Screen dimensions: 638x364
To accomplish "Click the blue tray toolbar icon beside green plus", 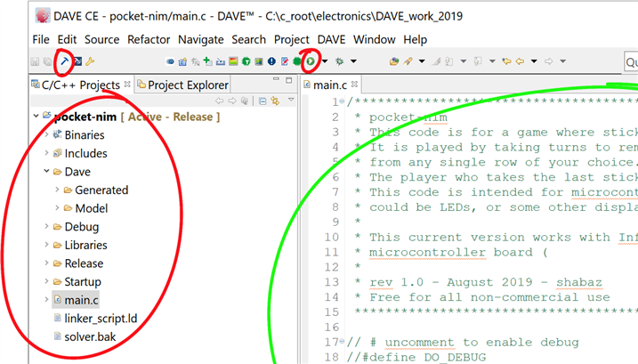I will [x=221, y=61].
